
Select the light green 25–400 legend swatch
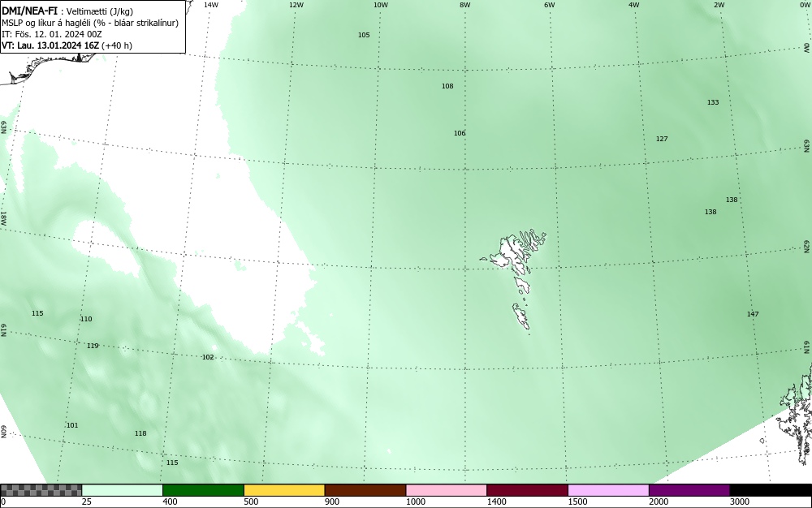click(x=123, y=490)
